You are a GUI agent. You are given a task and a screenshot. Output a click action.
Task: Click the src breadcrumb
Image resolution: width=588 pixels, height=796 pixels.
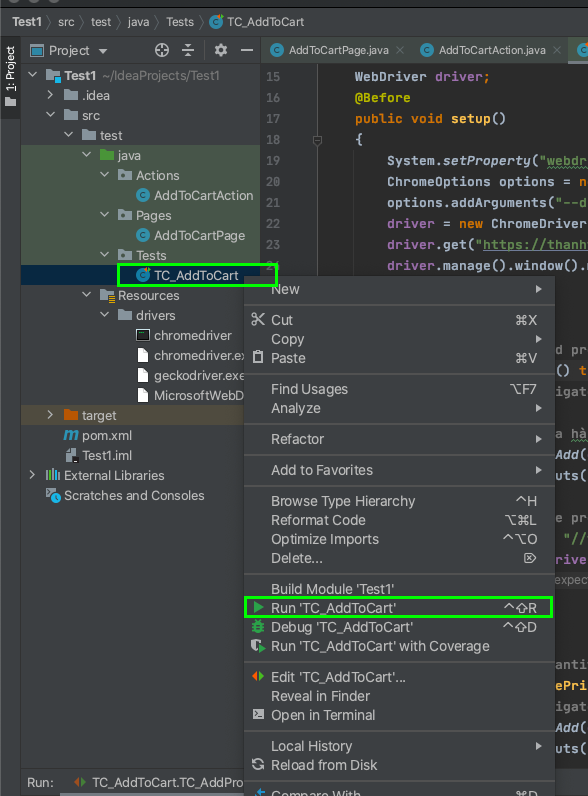point(66,22)
